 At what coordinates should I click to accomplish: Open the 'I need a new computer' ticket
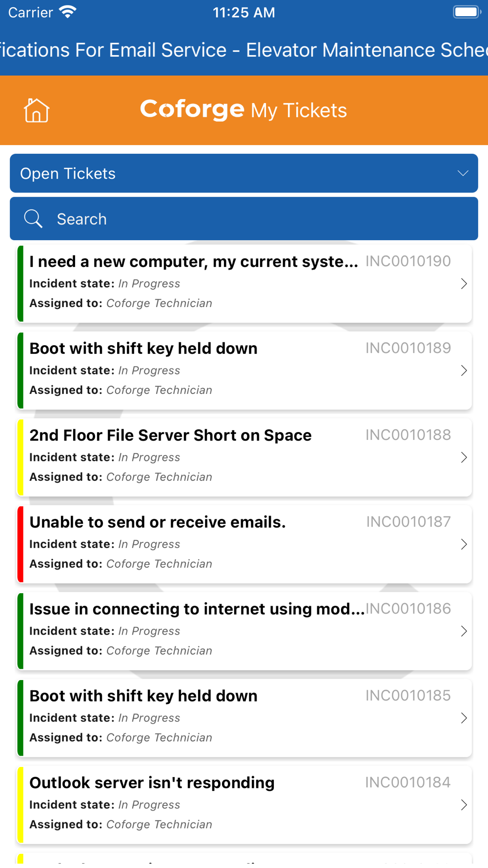[x=244, y=284]
